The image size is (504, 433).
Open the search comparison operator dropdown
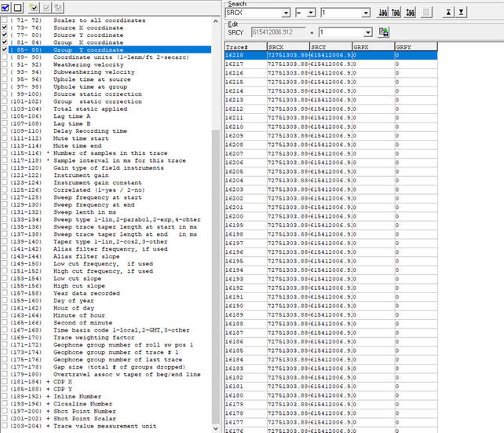click(x=311, y=13)
